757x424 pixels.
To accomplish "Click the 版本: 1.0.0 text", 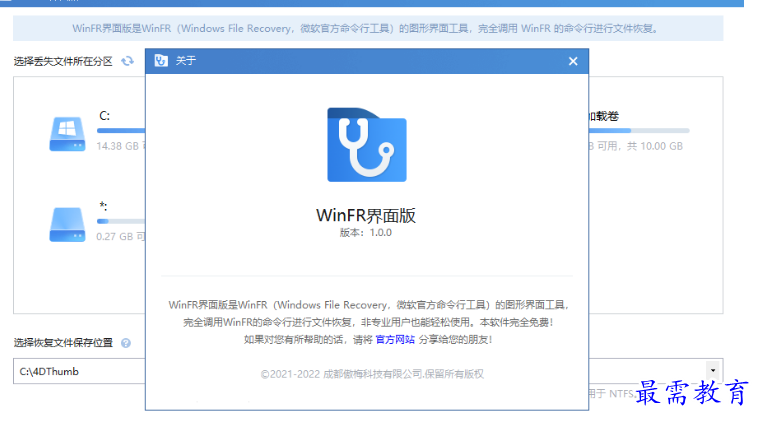I will coord(365,233).
